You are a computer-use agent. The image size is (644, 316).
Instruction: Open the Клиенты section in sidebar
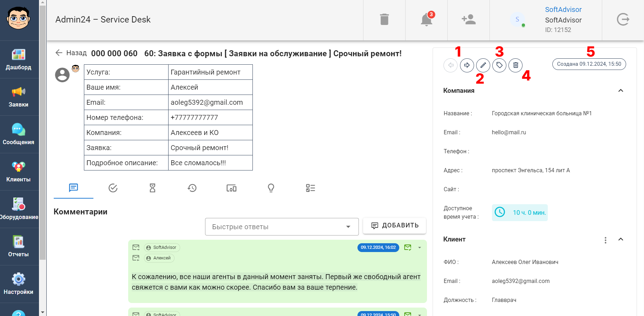click(19, 172)
